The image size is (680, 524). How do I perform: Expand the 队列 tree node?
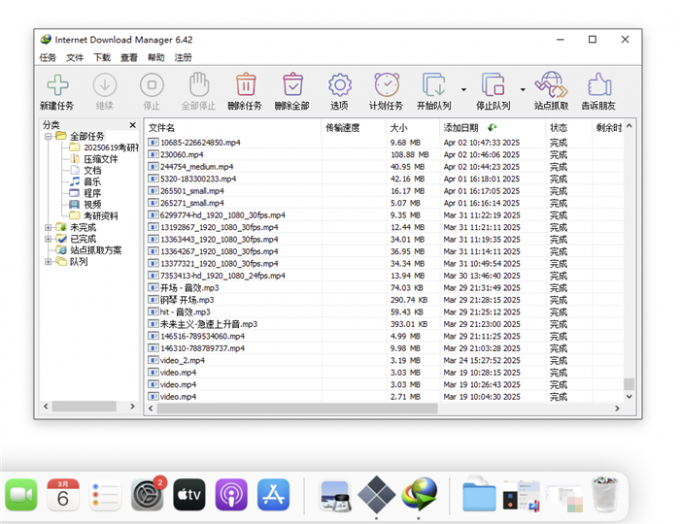pyautogui.click(x=48, y=262)
